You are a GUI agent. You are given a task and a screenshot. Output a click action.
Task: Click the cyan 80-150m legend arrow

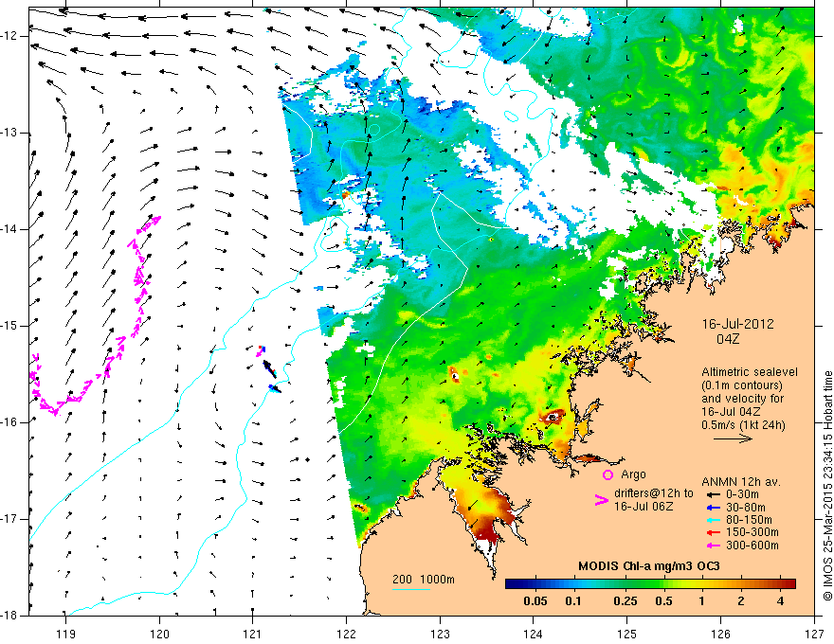[713, 520]
